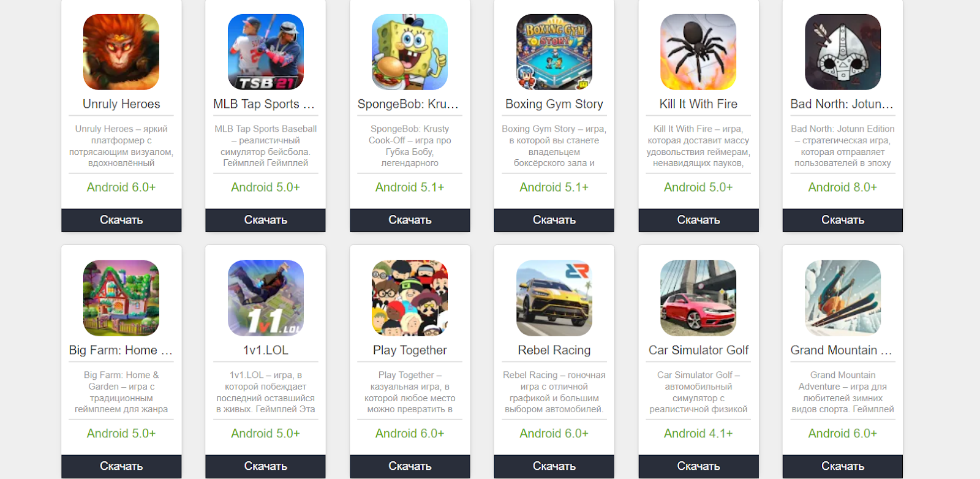Image resolution: width=980 pixels, height=479 pixels.
Task: Open the Grand Mountain Adventure skier icon
Action: pos(843,298)
